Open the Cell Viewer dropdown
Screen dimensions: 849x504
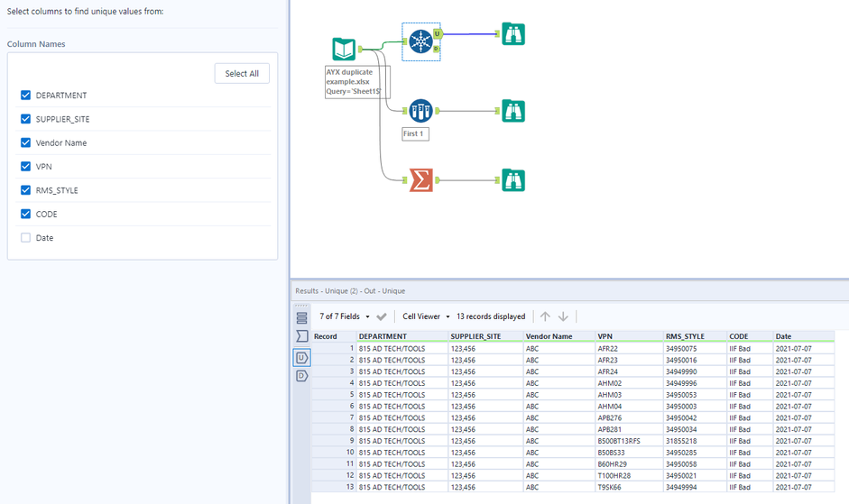click(x=426, y=316)
